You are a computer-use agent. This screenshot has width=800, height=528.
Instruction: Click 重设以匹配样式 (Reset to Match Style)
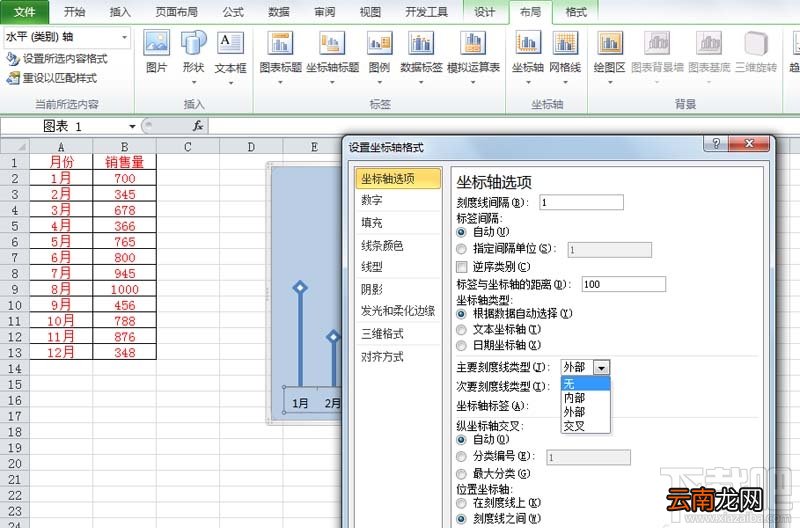[52, 78]
